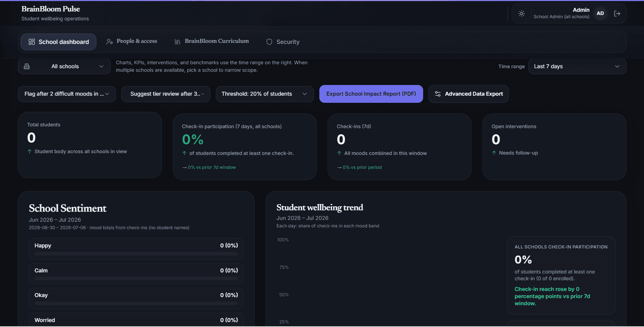Viewport: 644px width, 327px height.
Task: Open the Last 7 days time range dropdown
Action: (x=577, y=66)
